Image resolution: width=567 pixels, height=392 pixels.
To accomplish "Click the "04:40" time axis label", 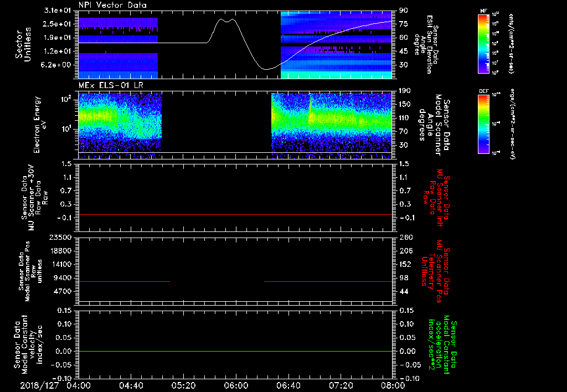I will pyautogui.click(x=131, y=385).
